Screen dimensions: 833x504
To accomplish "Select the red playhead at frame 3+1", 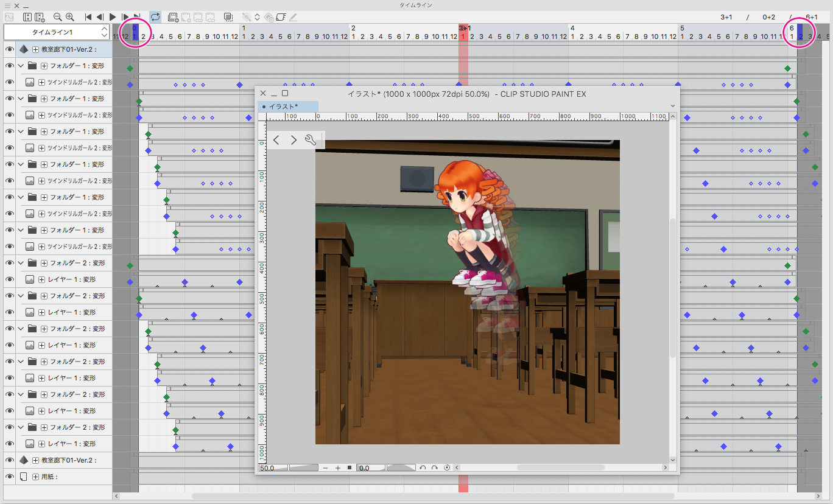I will (x=463, y=35).
